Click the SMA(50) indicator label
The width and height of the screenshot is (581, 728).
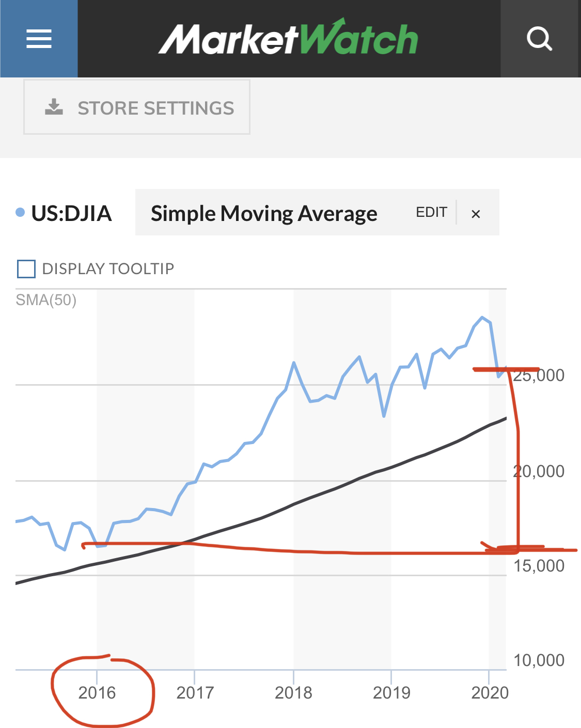pos(46,300)
